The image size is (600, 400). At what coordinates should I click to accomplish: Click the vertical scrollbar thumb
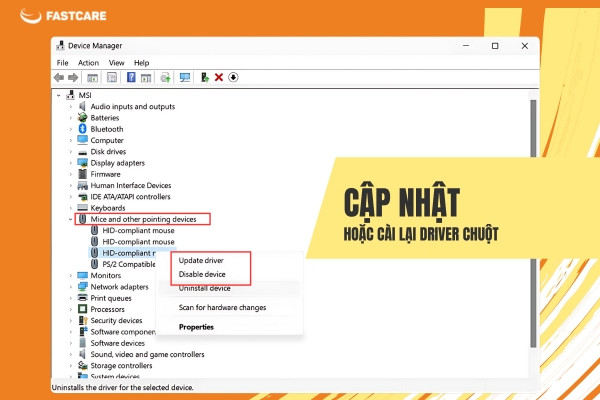click(533, 224)
